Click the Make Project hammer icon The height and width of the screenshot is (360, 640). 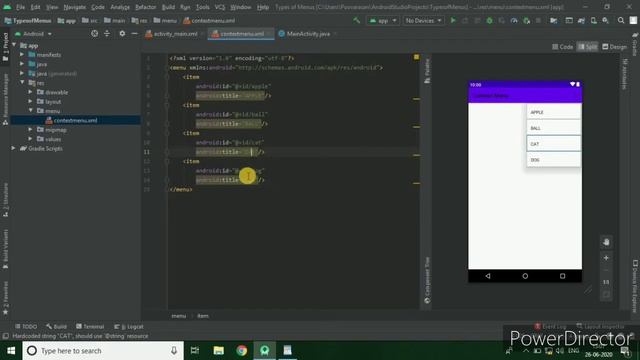[x=357, y=20]
